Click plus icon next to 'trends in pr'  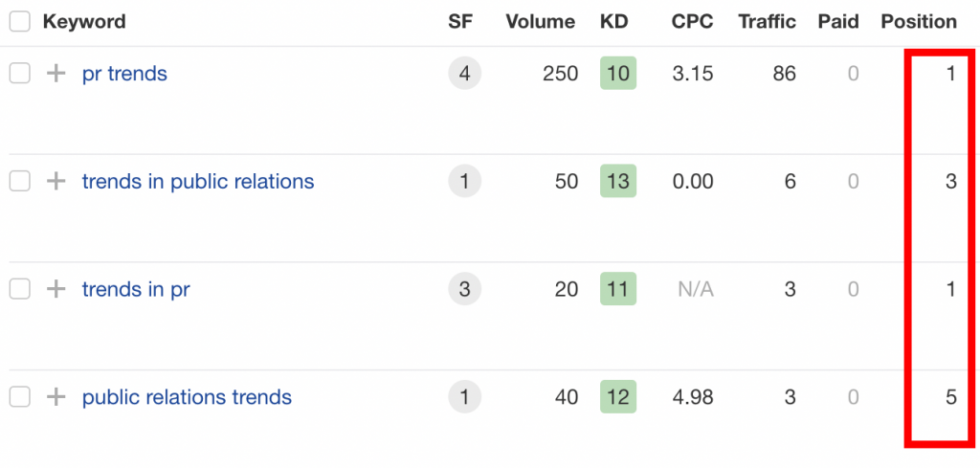pyautogui.click(x=56, y=289)
